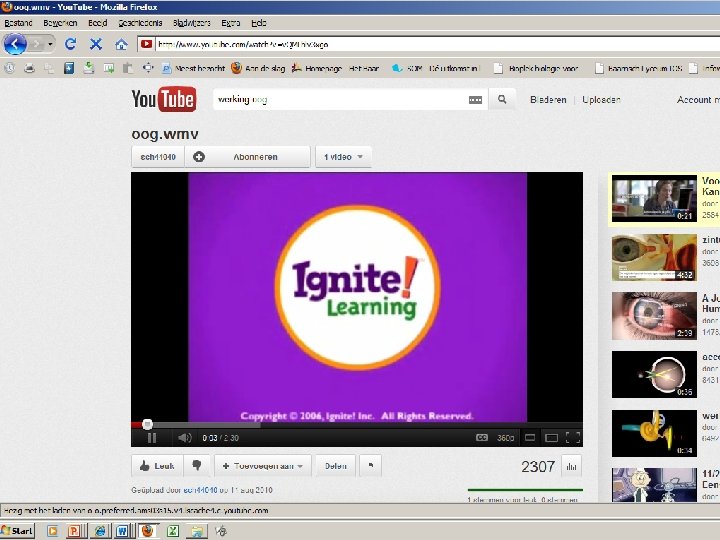Viewport: 720px width, 540px height.
Task: Enter fullscreen with the player fullscreen icon
Action: (x=573, y=438)
